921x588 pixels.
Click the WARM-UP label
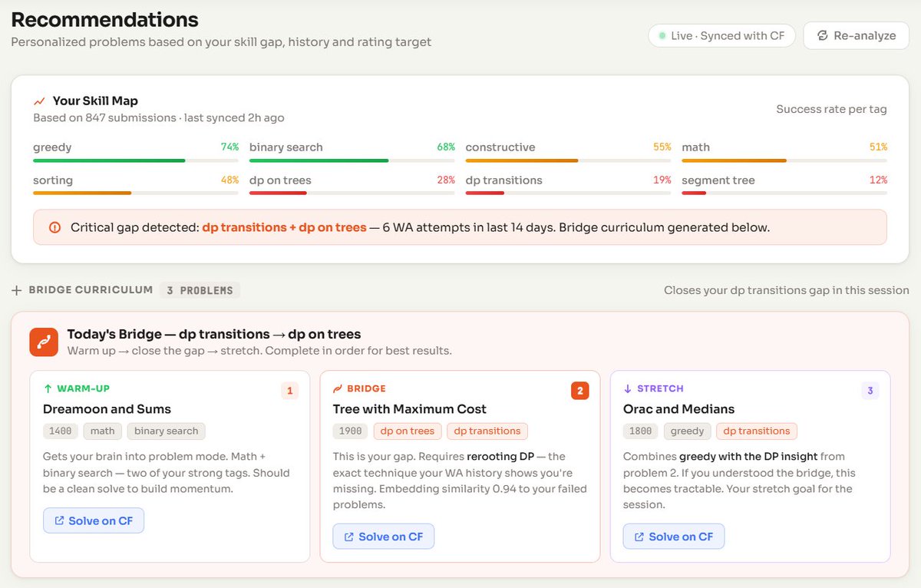pos(84,388)
